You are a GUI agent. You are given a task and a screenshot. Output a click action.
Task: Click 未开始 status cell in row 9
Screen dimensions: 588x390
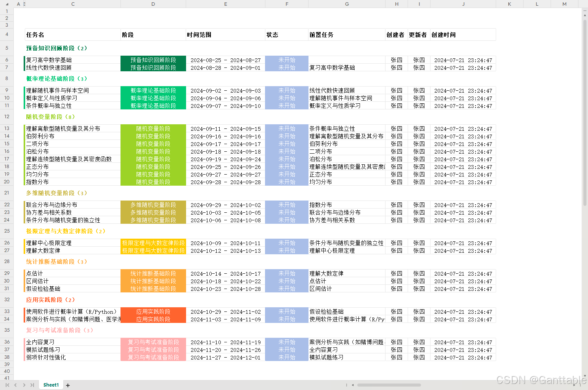pyautogui.click(x=287, y=90)
